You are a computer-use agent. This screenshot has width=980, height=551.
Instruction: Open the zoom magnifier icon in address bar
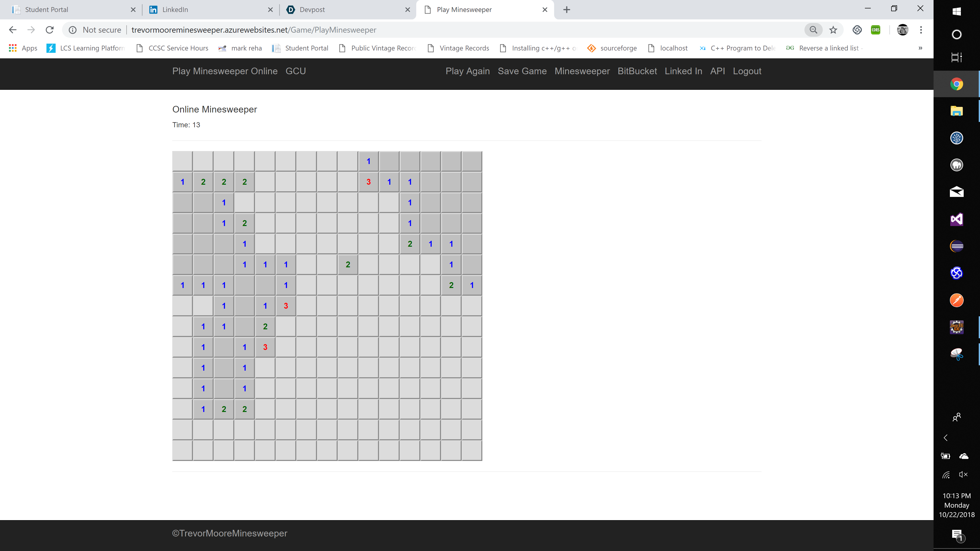click(x=813, y=30)
